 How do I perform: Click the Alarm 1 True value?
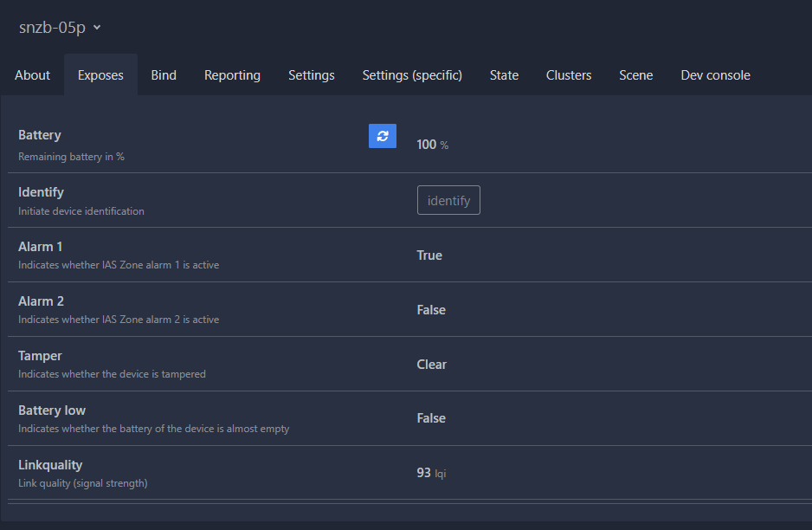[x=429, y=255]
